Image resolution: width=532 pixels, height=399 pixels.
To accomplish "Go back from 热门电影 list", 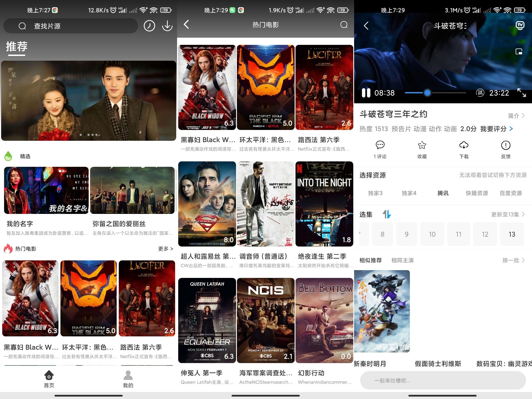I will click(x=186, y=25).
